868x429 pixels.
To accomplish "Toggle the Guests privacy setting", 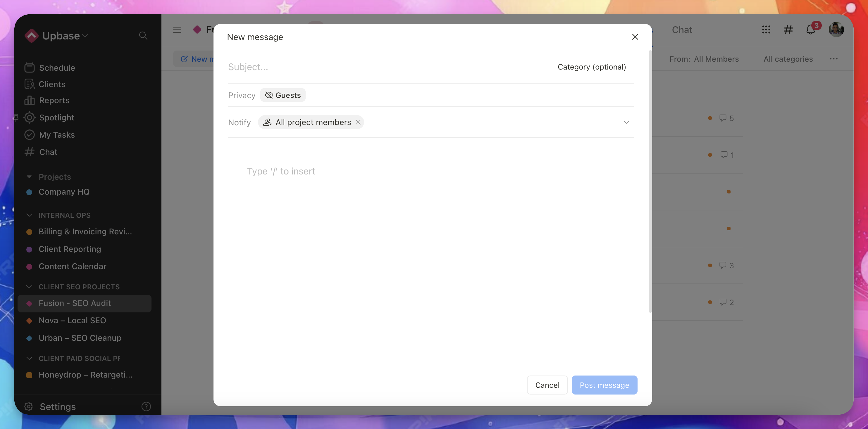I will pyautogui.click(x=283, y=95).
